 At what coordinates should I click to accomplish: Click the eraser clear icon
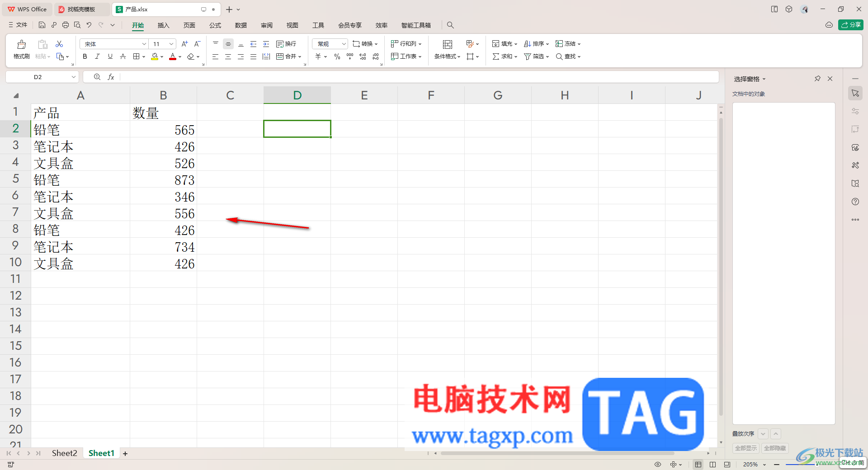[x=190, y=56]
